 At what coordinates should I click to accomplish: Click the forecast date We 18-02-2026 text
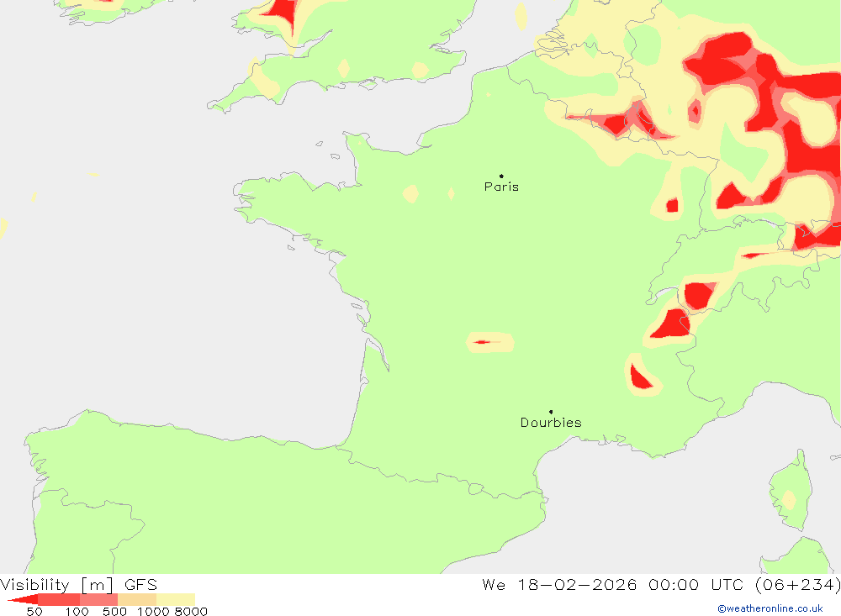tap(559, 584)
